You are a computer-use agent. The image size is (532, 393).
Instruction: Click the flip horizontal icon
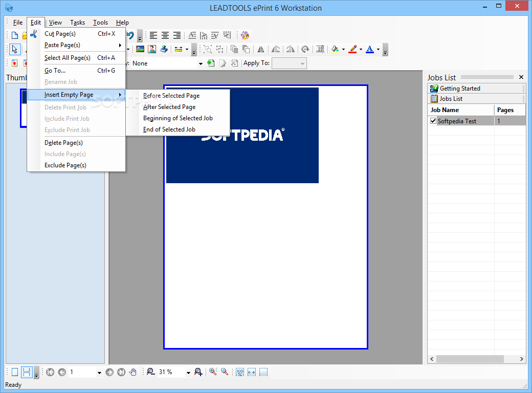tap(260, 50)
